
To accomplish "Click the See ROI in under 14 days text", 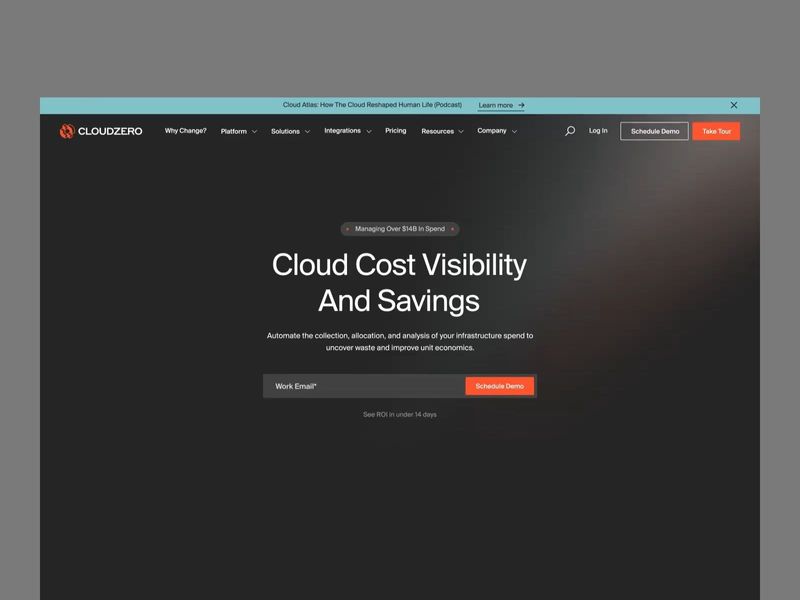I will [x=399, y=415].
